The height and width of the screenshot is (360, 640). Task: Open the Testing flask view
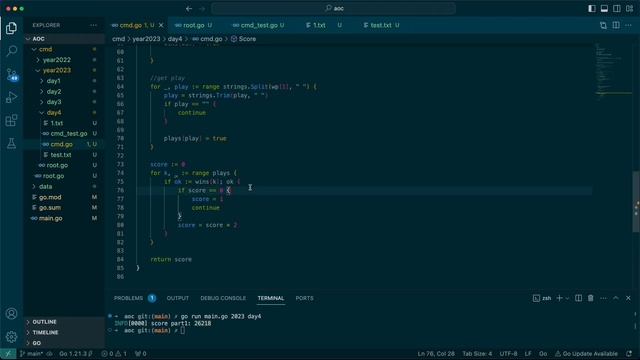click(11, 143)
